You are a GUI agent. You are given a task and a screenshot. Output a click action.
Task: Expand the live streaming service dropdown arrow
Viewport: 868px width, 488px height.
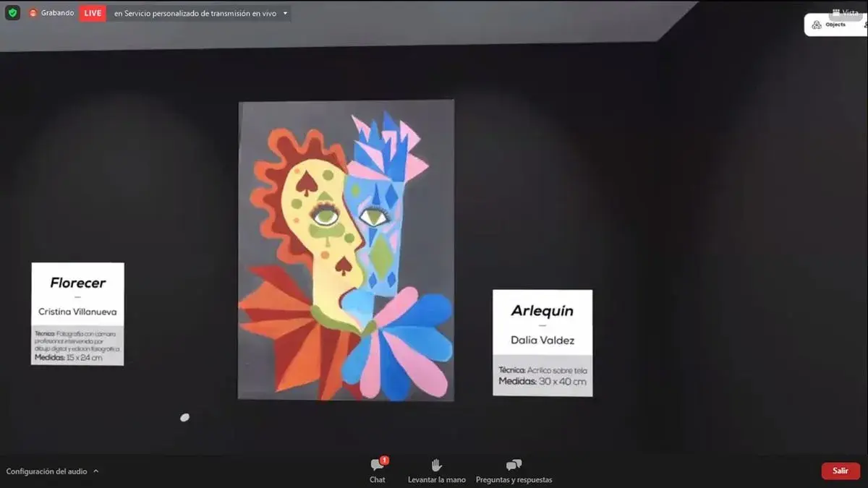pos(285,13)
